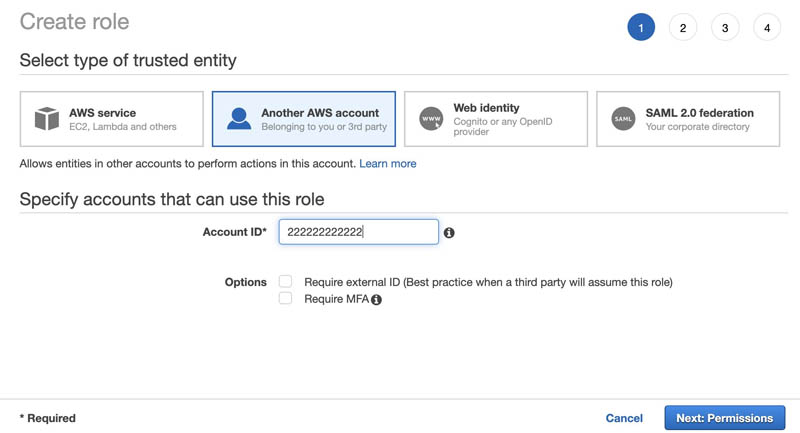800x433 pixels.
Task: Focus the Account ID text field
Action: point(359,232)
